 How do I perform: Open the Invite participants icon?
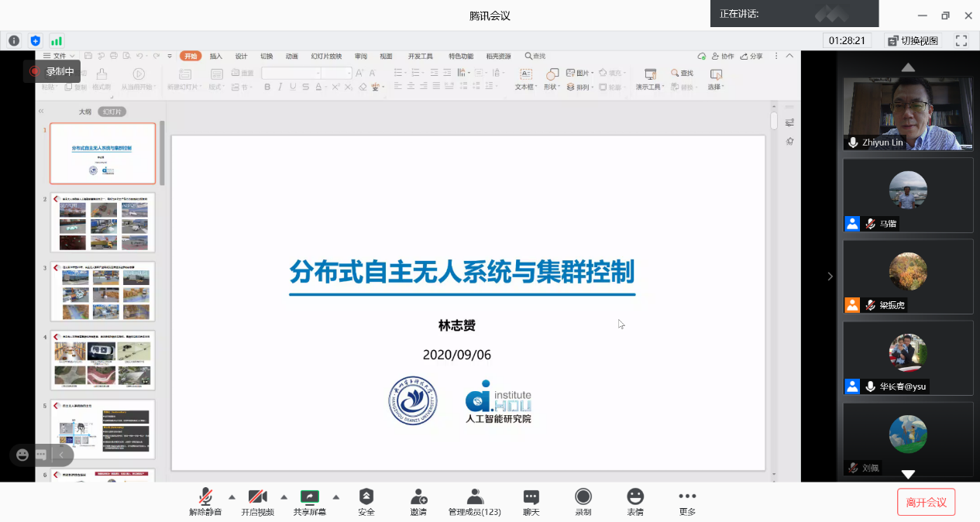418,497
